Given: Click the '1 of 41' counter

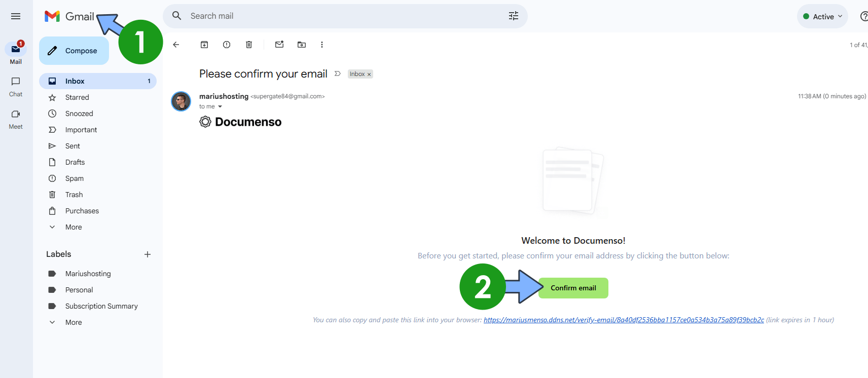Looking at the screenshot, I should [x=858, y=45].
